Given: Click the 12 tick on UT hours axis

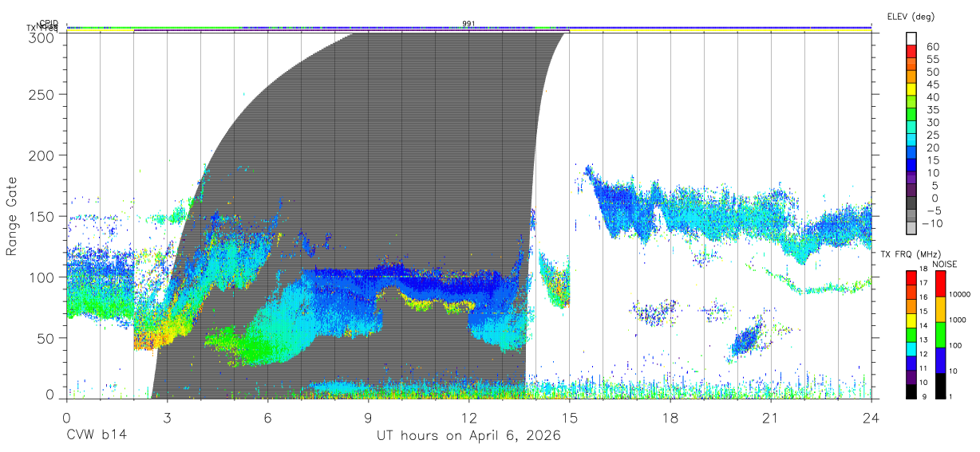Looking at the screenshot, I should [x=468, y=419].
